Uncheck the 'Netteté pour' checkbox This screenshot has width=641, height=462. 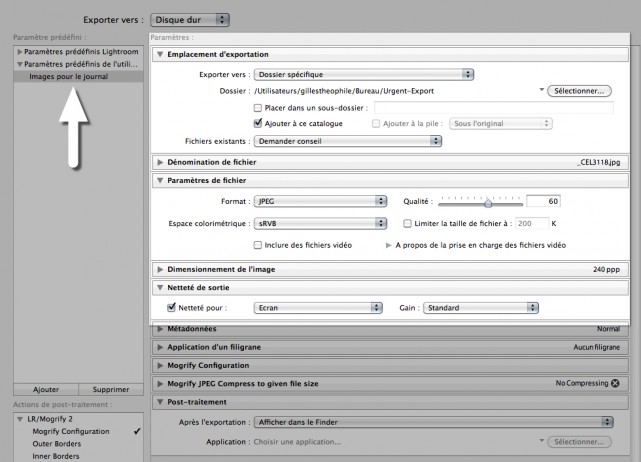(x=172, y=307)
